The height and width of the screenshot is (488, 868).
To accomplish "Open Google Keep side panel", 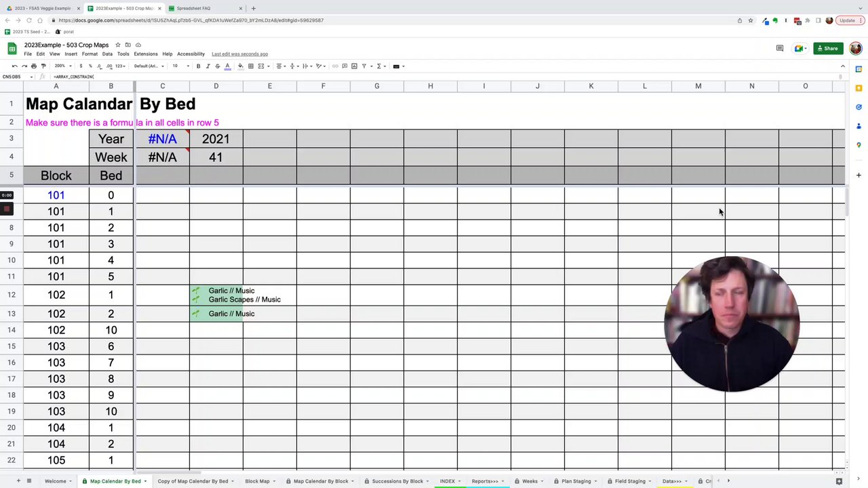I will (x=859, y=88).
